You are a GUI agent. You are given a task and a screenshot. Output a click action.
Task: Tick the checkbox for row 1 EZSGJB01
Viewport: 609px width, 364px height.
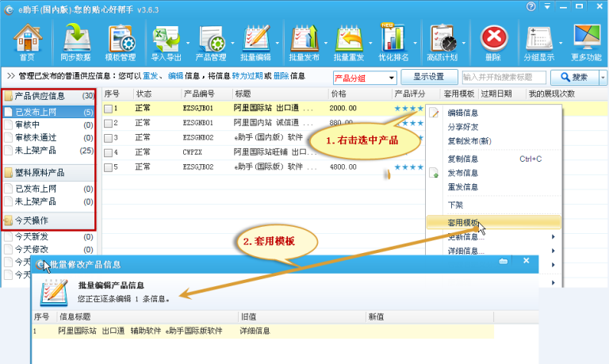pos(109,109)
